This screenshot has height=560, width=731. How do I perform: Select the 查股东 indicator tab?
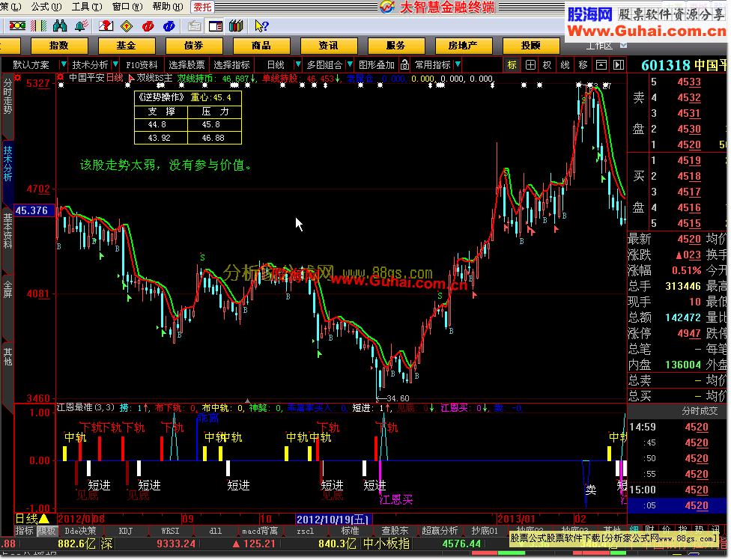click(x=395, y=531)
